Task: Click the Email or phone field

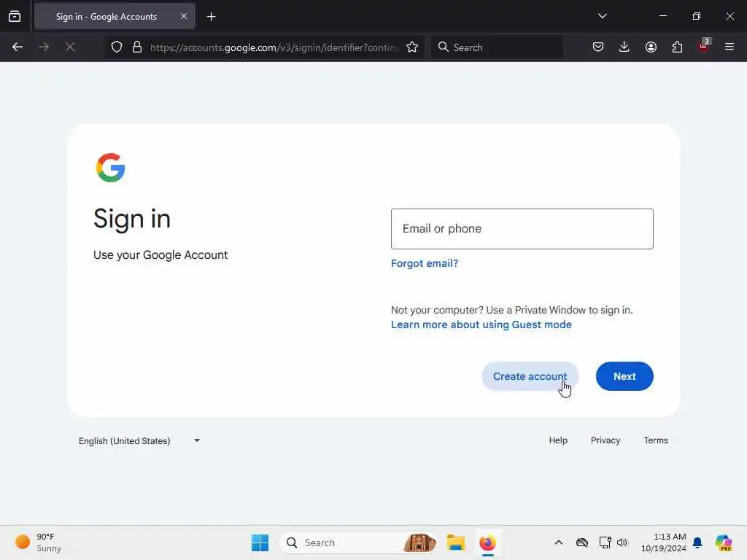Action: coord(522,229)
